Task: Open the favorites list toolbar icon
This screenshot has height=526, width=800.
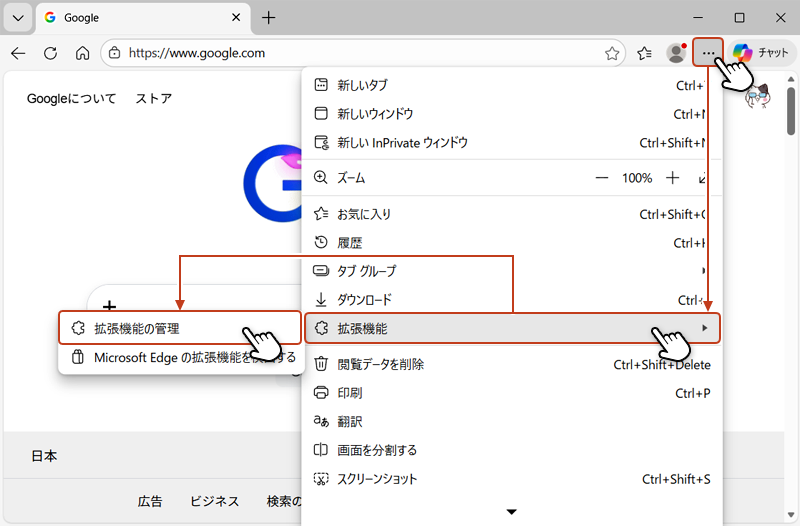Action: click(x=644, y=53)
